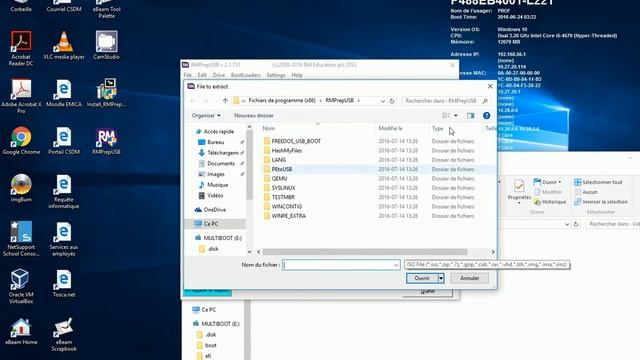Open Tosca.net desktop shortcut
This screenshot has height=360, width=640.
64,283
